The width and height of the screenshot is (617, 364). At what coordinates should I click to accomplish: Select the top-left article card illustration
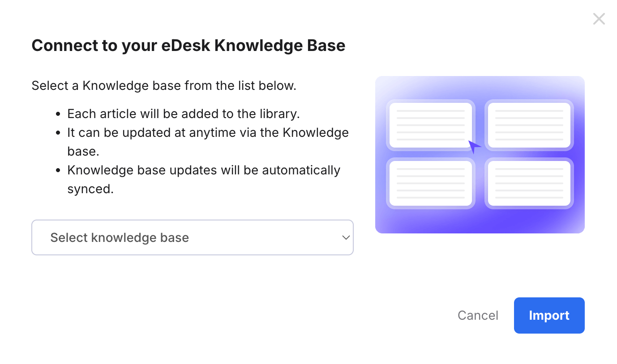click(x=430, y=125)
